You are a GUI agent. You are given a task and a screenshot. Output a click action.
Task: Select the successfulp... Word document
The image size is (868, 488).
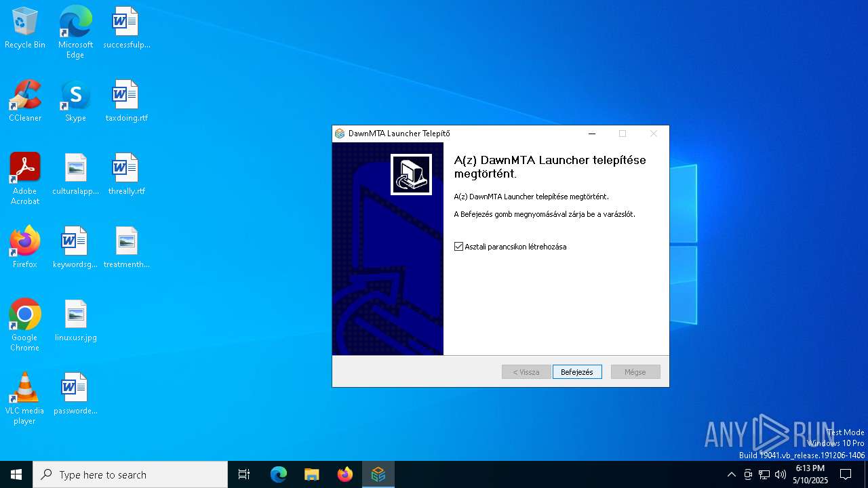pos(126,28)
